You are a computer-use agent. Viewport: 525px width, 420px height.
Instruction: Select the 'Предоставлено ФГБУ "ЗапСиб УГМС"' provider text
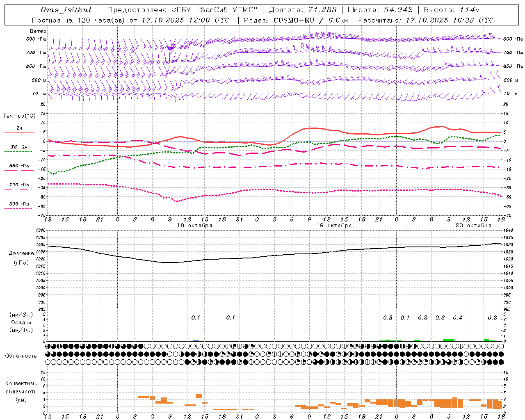(182, 10)
